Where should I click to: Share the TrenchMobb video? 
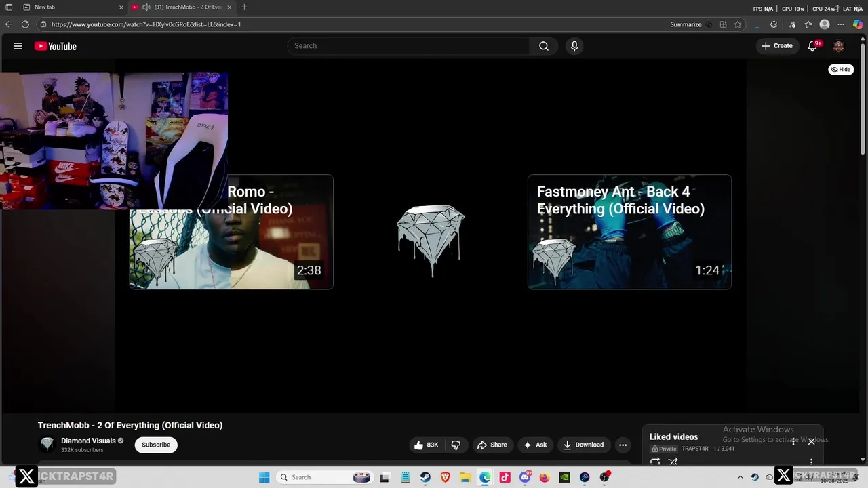(492, 445)
